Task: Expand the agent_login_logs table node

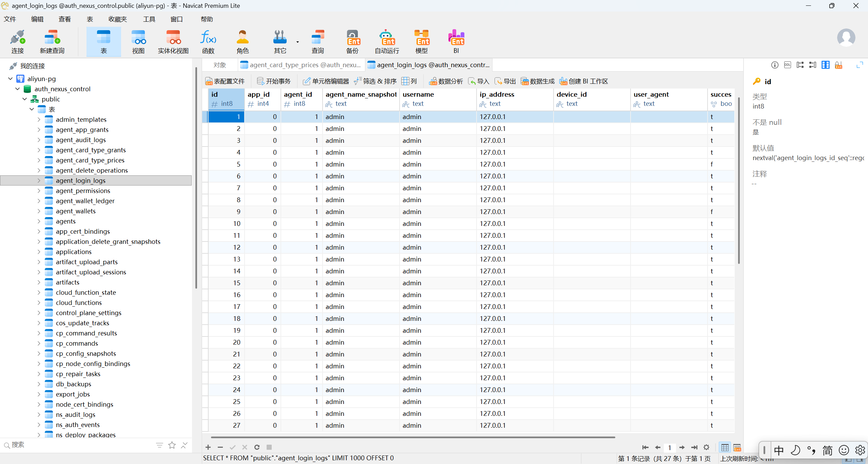Action: (39, 180)
